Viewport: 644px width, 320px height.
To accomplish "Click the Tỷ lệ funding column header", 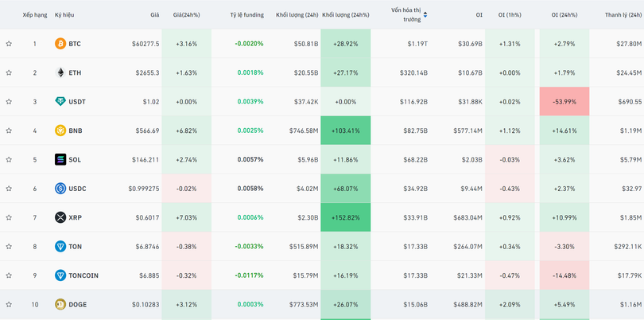I will coord(246,14).
